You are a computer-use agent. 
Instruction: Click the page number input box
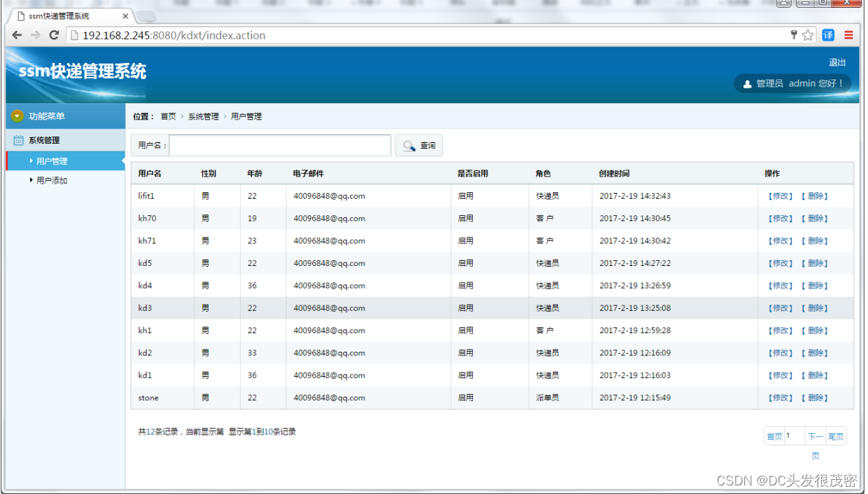(794, 436)
